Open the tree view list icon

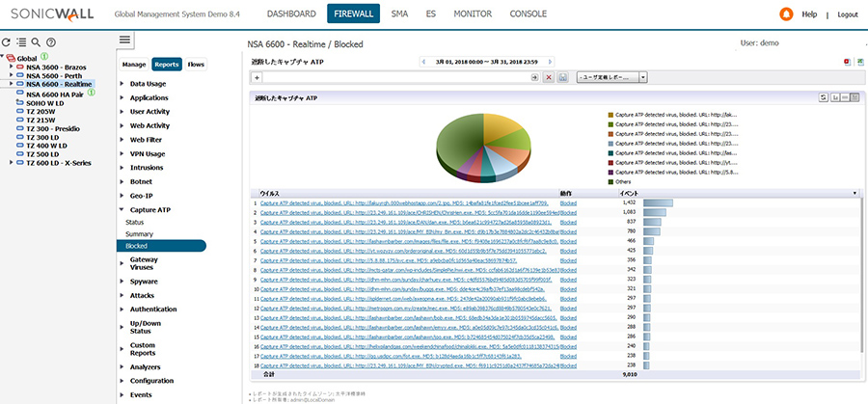tap(21, 42)
